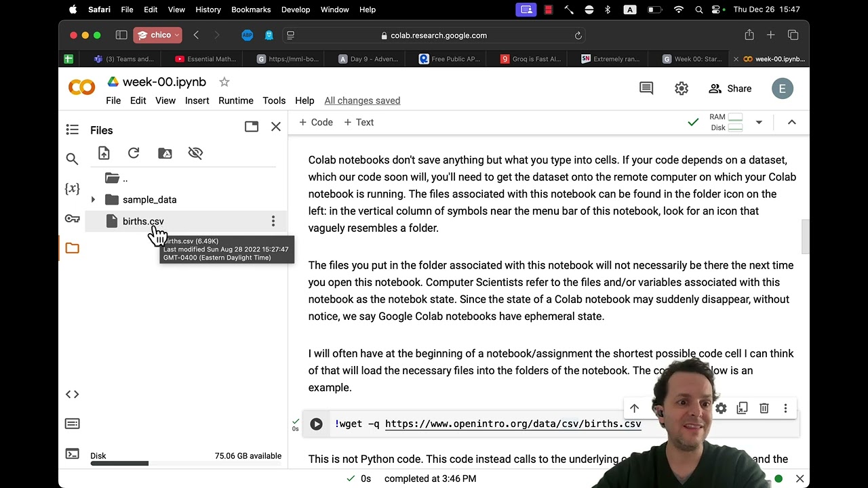Run the wget code cell
868x488 pixels.
click(x=316, y=424)
